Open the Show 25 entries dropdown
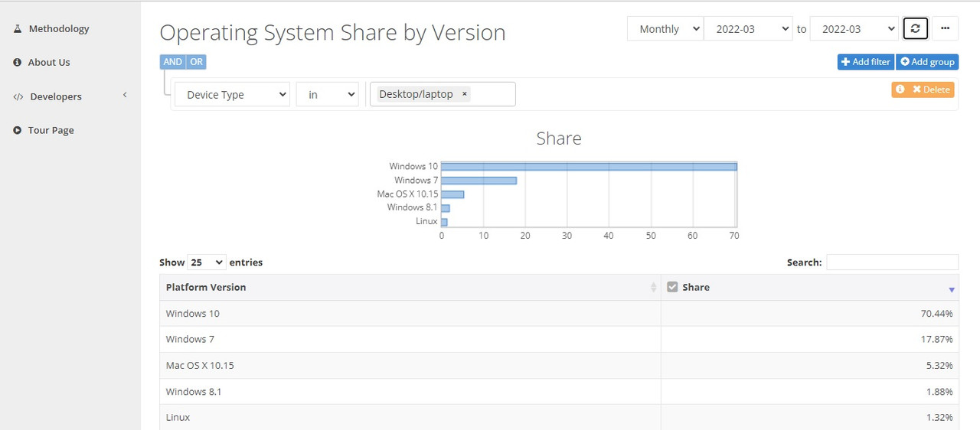The width and height of the screenshot is (980, 430). pyautogui.click(x=207, y=262)
